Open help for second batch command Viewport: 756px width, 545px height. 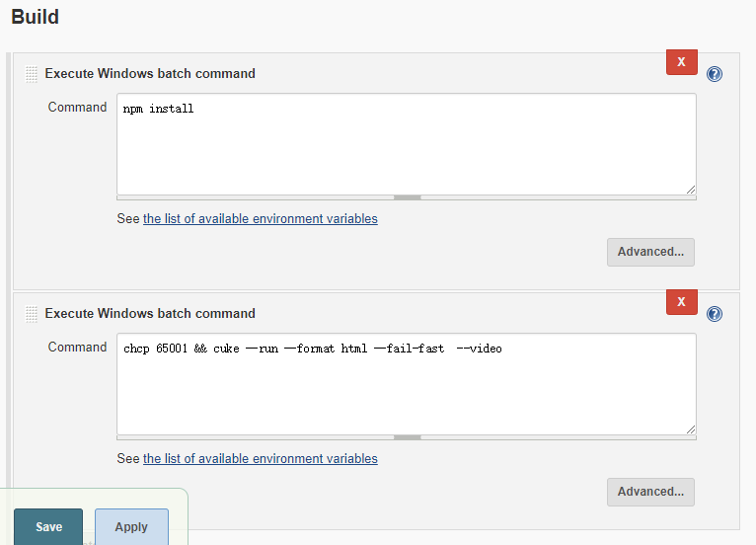(x=715, y=314)
